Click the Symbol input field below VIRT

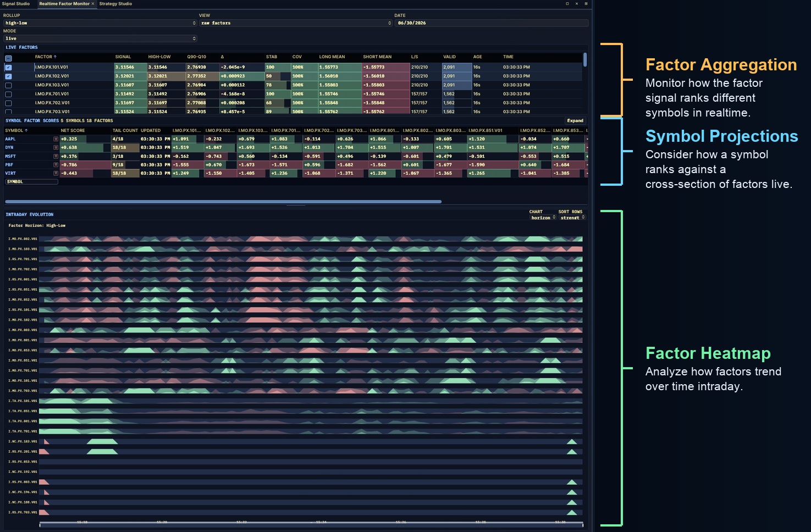tap(31, 182)
